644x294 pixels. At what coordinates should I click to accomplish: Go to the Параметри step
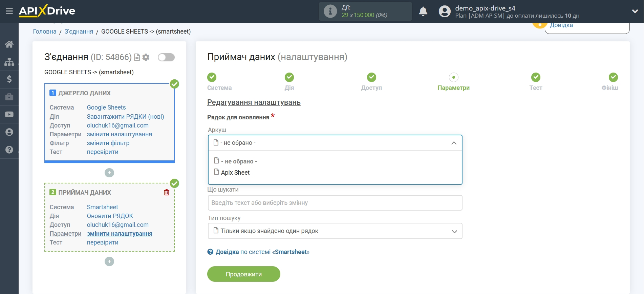tap(453, 77)
